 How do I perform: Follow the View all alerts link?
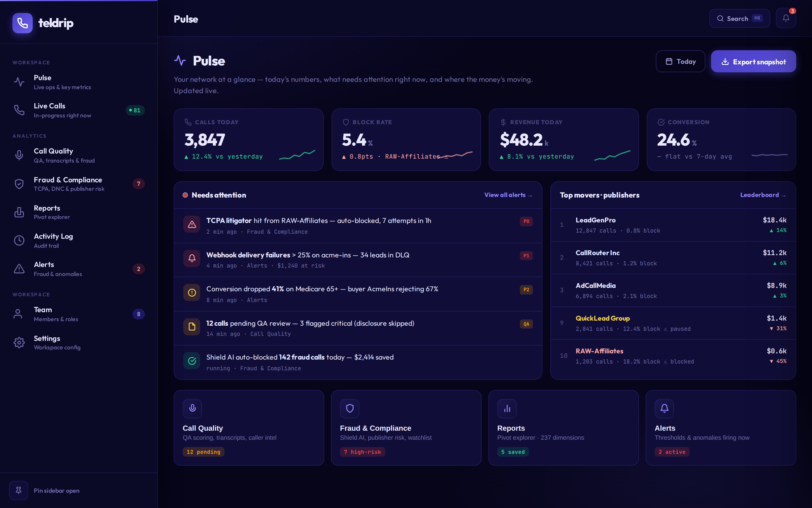click(508, 195)
